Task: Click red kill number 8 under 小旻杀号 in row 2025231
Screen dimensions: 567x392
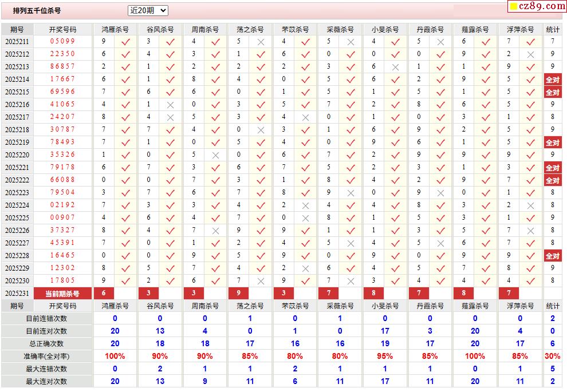Action: (373, 294)
